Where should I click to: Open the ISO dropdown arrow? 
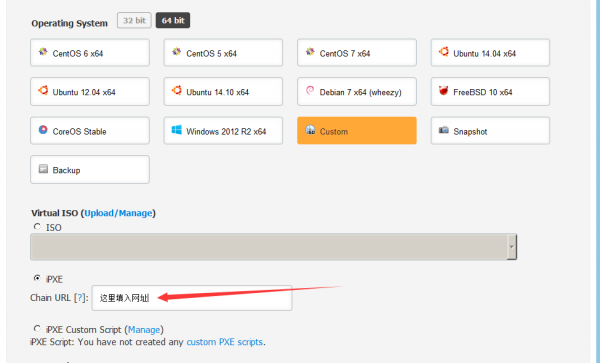pyautogui.click(x=512, y=247)
